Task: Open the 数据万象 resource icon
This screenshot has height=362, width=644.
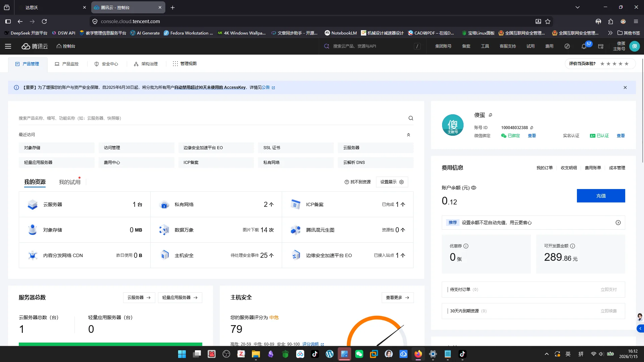Action: tap(164, 230)
